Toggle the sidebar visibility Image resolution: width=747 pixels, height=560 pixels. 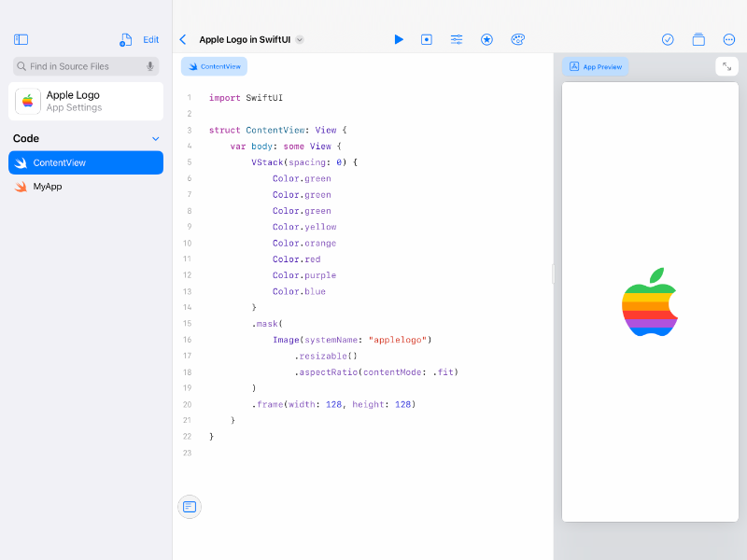pyautogui.click(x=21, y=40)
